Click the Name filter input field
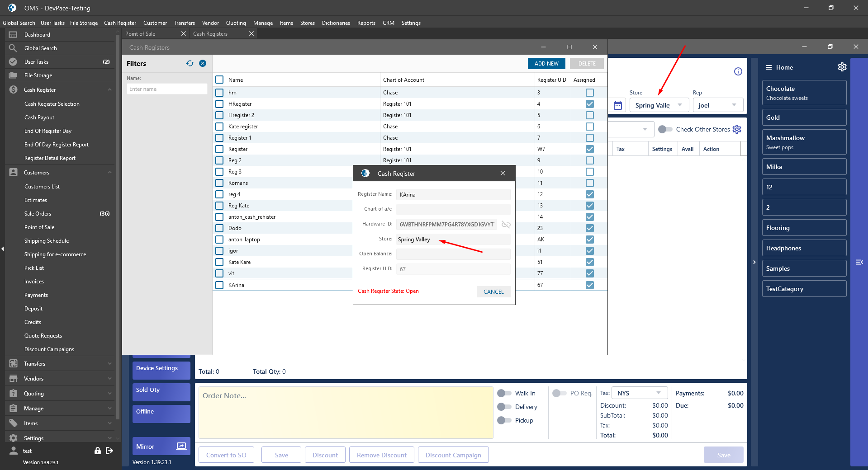This screenshot has width=868, height=470. [x=167, y=89]
